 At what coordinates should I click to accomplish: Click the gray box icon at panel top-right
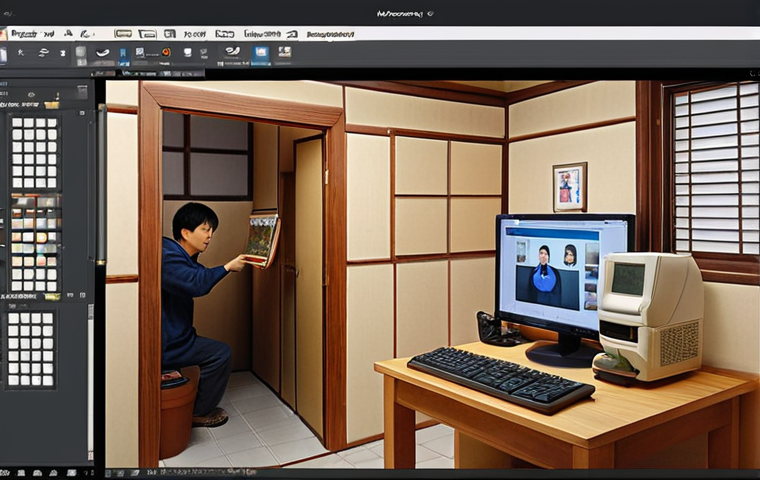tap(82, 91)
